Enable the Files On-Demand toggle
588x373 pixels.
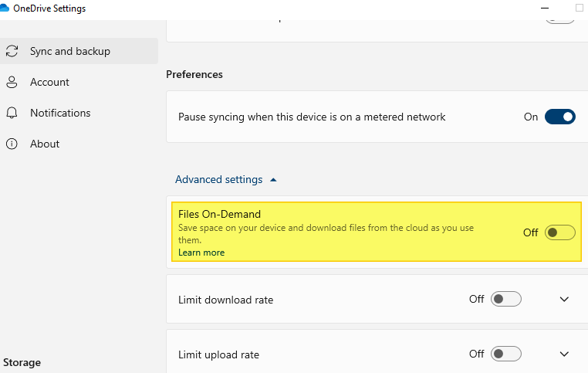tap(560, 232)
